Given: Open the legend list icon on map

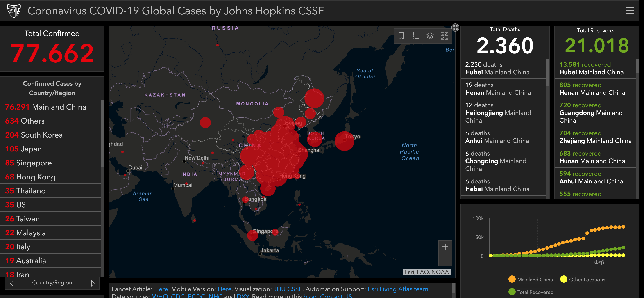Looking at the screenshot, I should 415,36.
